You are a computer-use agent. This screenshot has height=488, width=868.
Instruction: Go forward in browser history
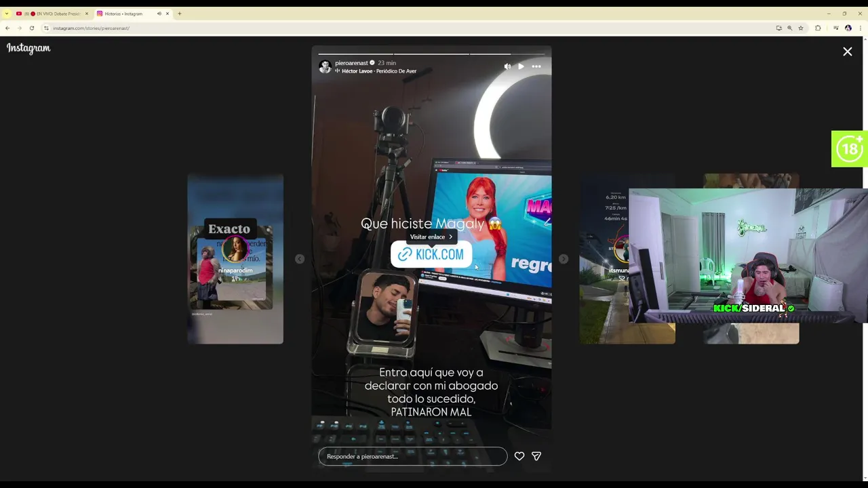[20, 28]
